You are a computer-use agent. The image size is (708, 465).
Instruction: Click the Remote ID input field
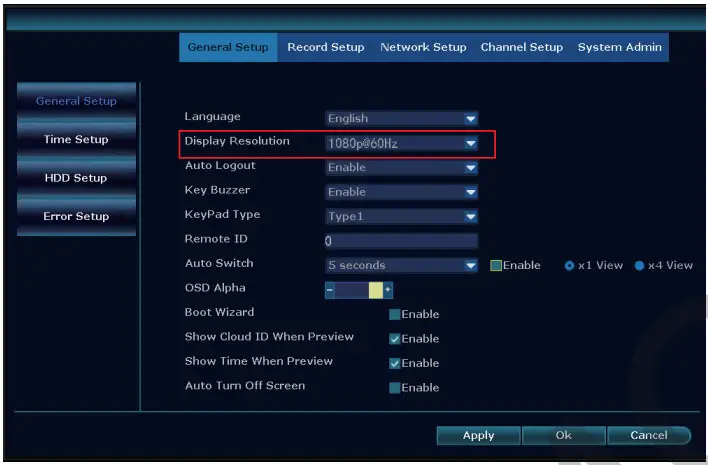click(x=401, y=241)
